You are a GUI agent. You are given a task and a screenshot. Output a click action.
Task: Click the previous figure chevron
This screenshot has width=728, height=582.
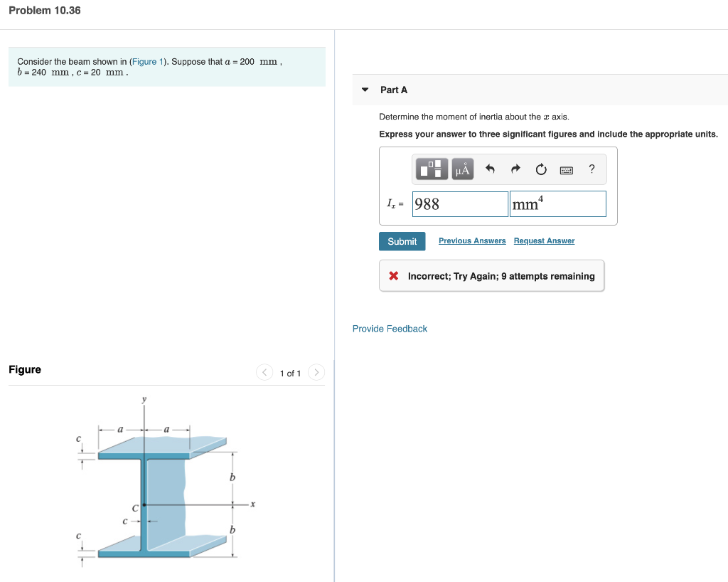pos(264,372)
